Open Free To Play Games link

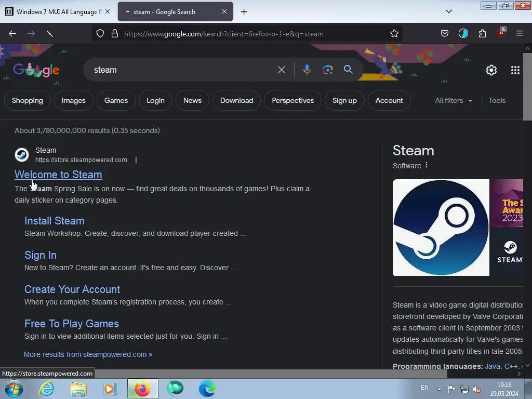[x=72, y=324]
